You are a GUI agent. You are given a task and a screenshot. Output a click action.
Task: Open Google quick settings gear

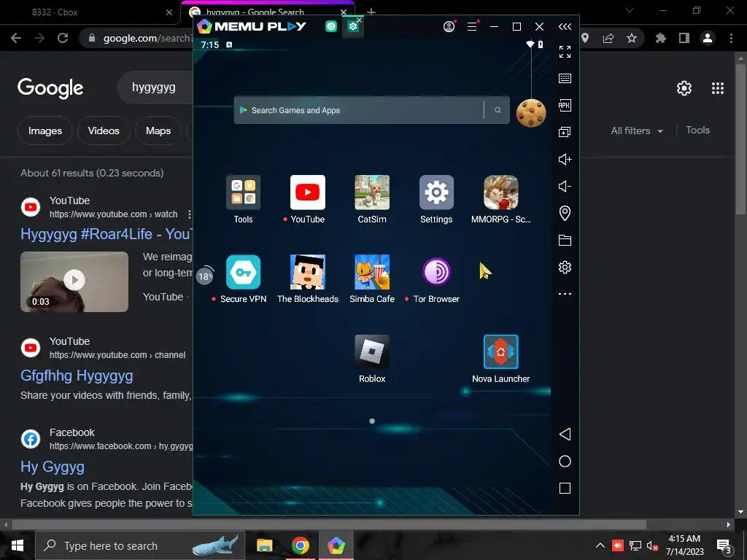point(684,88)
